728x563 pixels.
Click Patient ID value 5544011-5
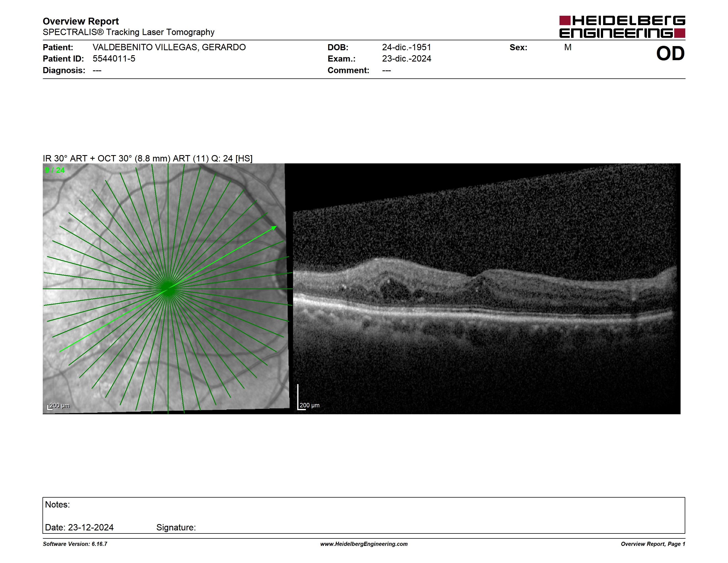pyautogui.click(x=114, y=59)
